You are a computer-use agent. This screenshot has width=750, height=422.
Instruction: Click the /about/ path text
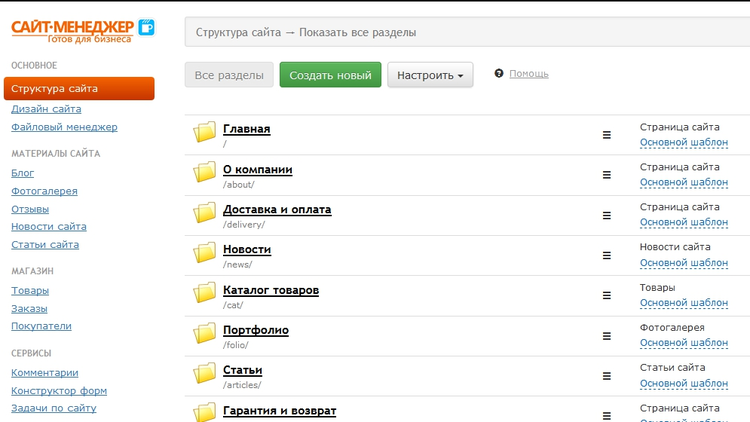tap(239, 185)
